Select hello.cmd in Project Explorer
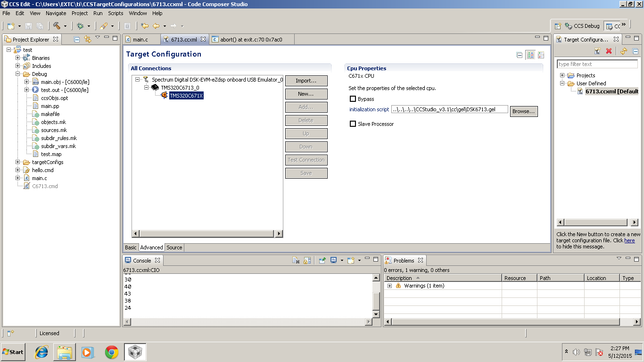The height and width of the screenshot is (362, 644). 42,170
